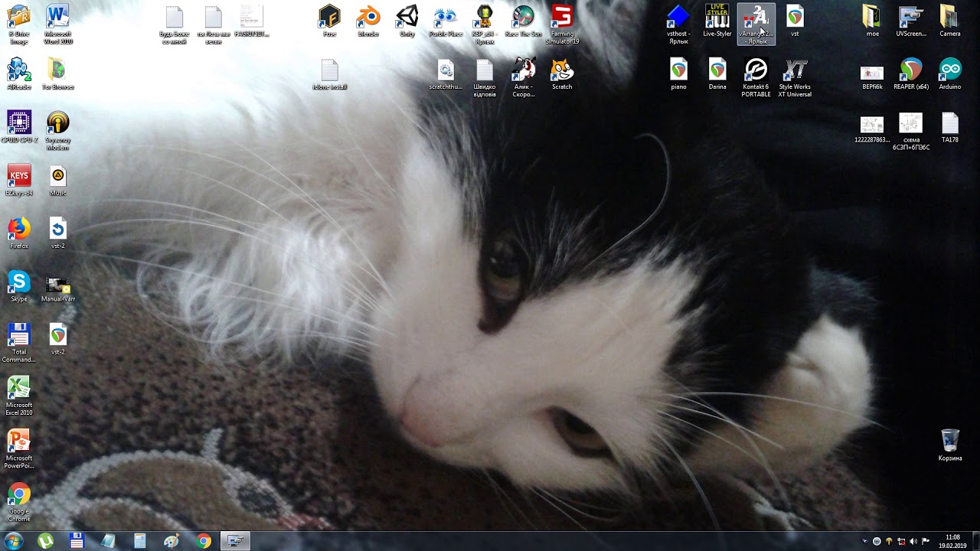Select the Tor Browser folder icon

point(58,74)
